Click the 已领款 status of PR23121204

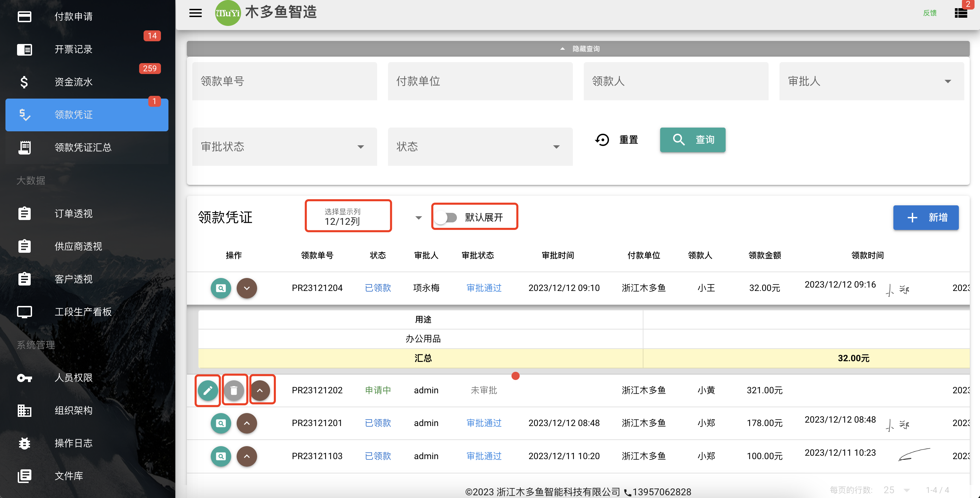click(x=378, y=288)
